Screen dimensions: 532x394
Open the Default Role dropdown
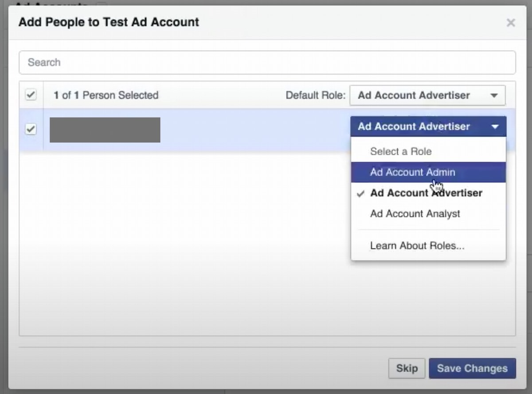click(427, 95)
